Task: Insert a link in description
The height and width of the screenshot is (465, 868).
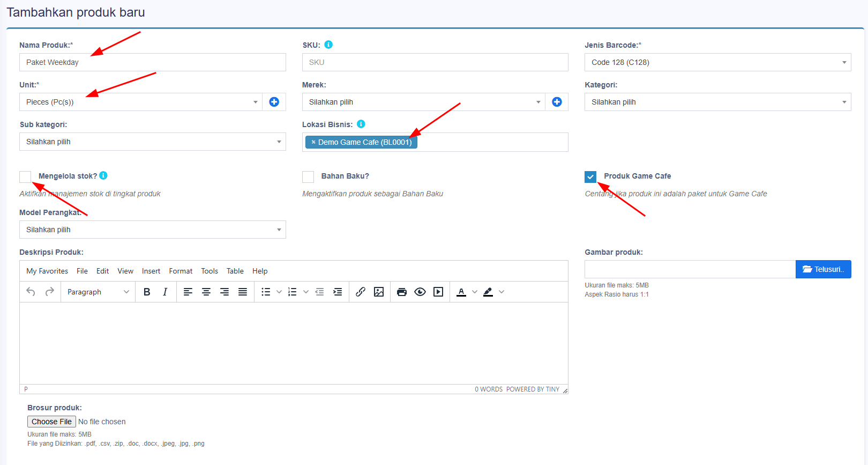Action: point(361,292)
